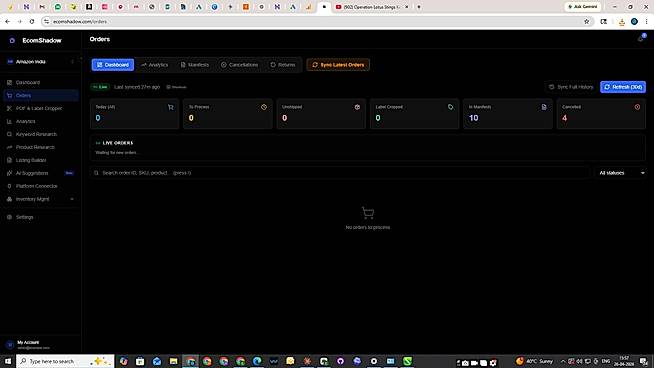Click the taskbar clock and date
Screen dimensions: 654x368
(624, 361)
